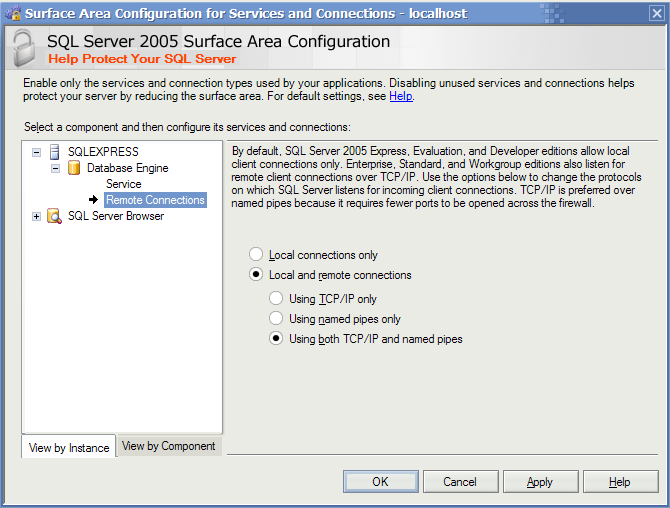670x508 pixels.
Task: Select Remote Connections tree item
Action: [x=156, y=200]
